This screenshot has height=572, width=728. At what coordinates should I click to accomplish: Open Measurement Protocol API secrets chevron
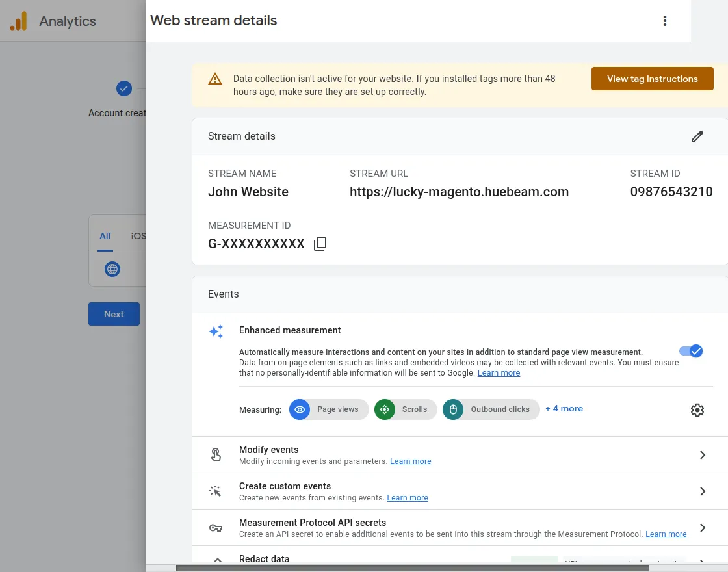coord(703,528)
